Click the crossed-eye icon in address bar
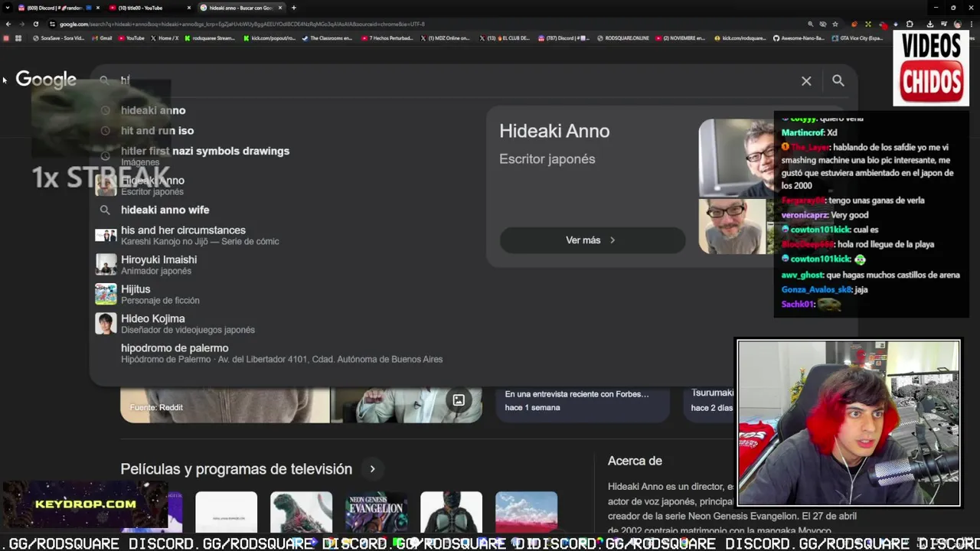 823,24
